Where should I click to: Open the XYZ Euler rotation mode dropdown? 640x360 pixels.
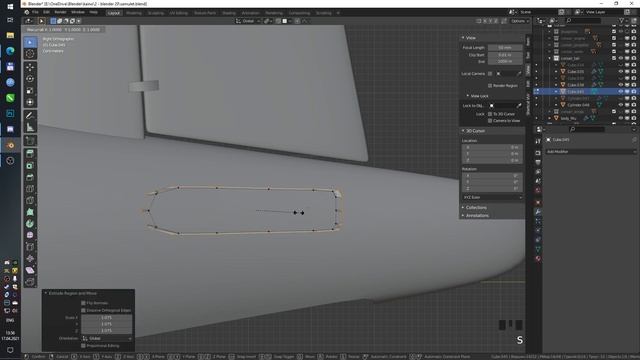[x=492, y=197]
